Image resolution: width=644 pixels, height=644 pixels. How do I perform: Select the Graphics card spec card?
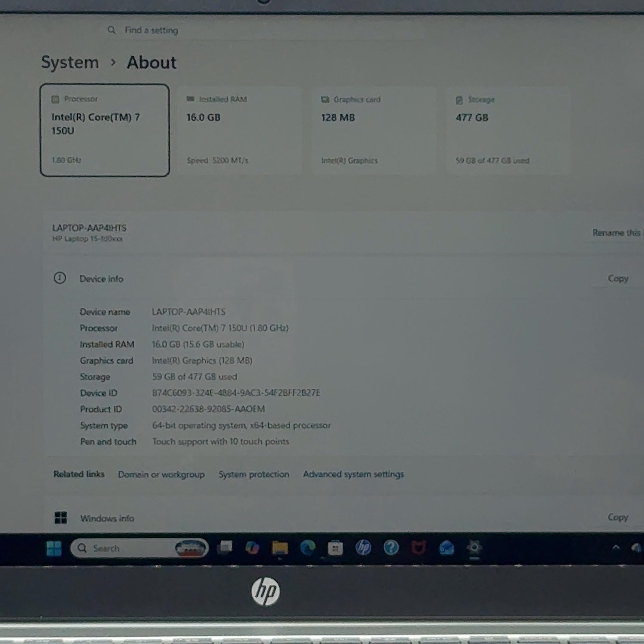[374, 131]
